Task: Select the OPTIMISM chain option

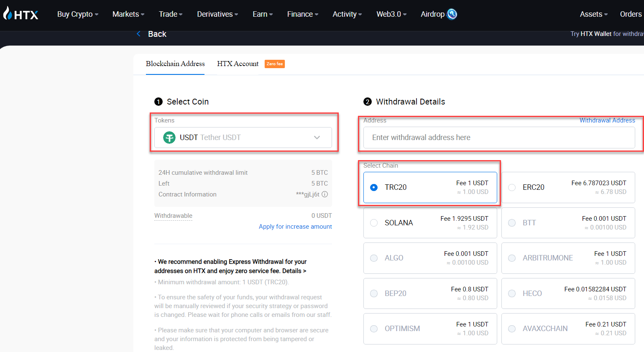Action: (430, 329)
